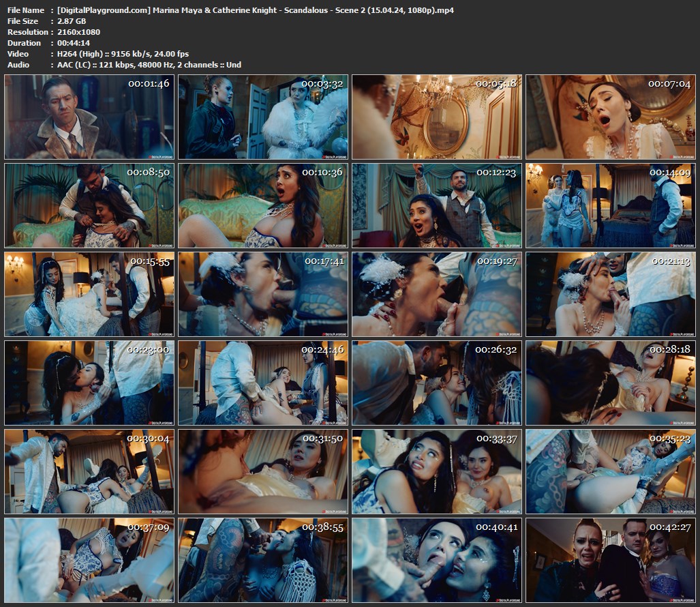Viewport: 700px width, 607px height.
Task: Click the File Name label
Action: coord(26,10)
